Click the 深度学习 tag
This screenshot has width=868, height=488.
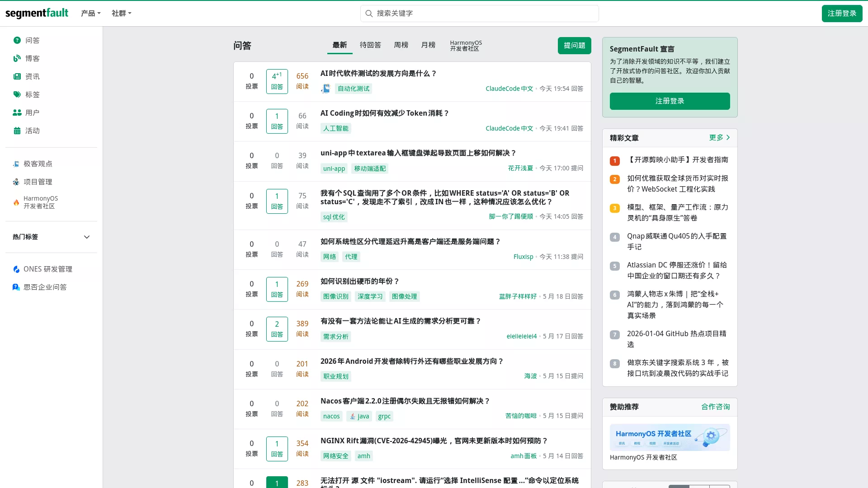pyautogui.click(x=370, y=296)
